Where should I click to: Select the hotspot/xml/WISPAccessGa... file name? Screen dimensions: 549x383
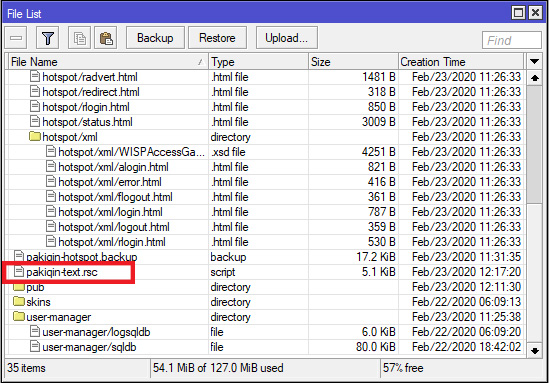click(x=132, y=152)
